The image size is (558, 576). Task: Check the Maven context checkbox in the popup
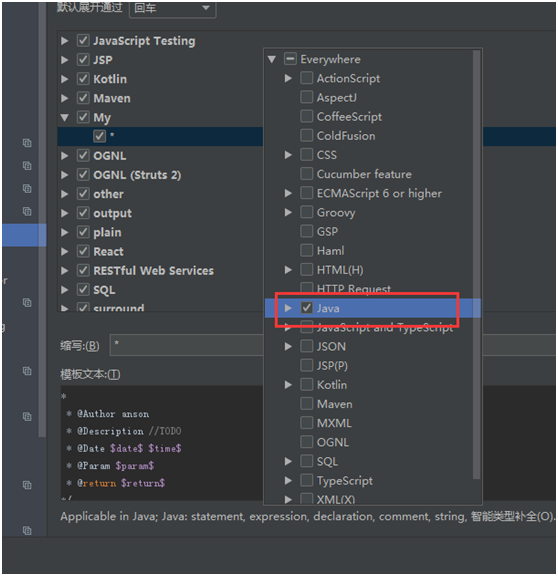point(307,404)
